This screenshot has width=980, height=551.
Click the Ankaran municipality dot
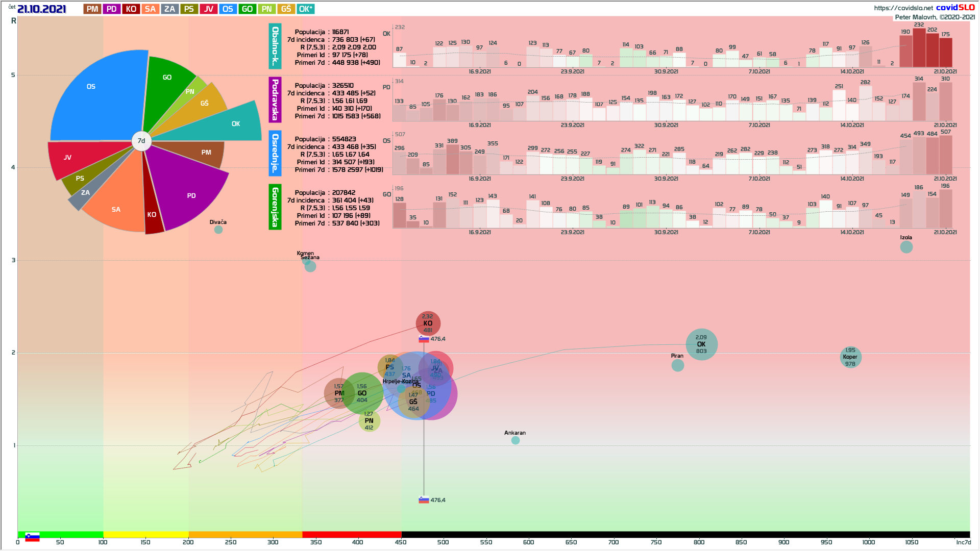click(x=516, y=440)
